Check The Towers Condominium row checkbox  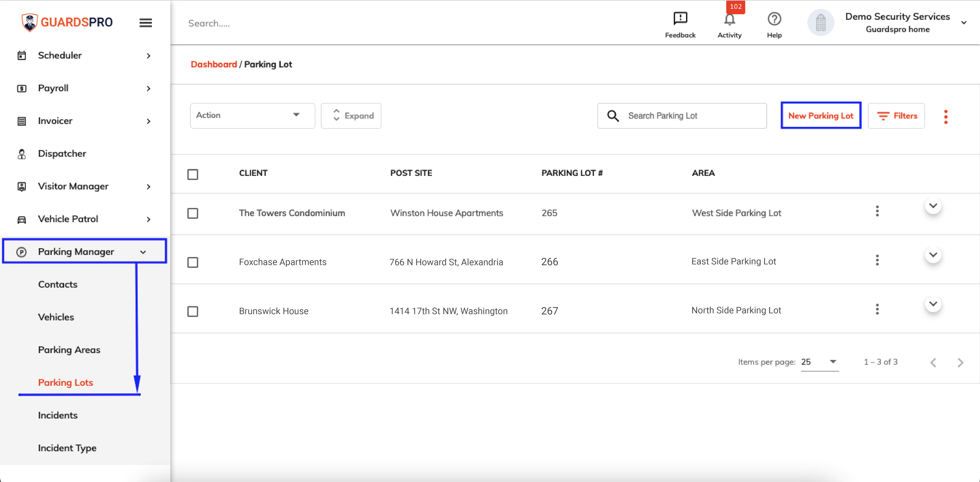(193, 213)
